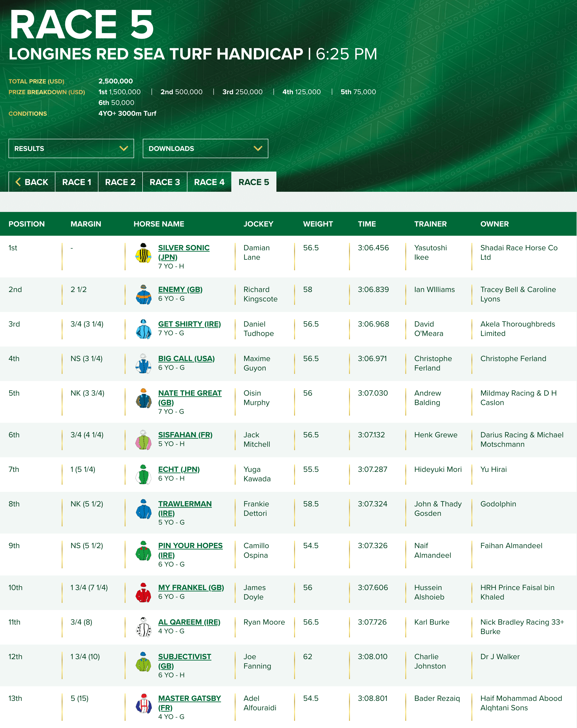Go to SILVER SONIC (JPN) horse page

click(x=184, y=253)
